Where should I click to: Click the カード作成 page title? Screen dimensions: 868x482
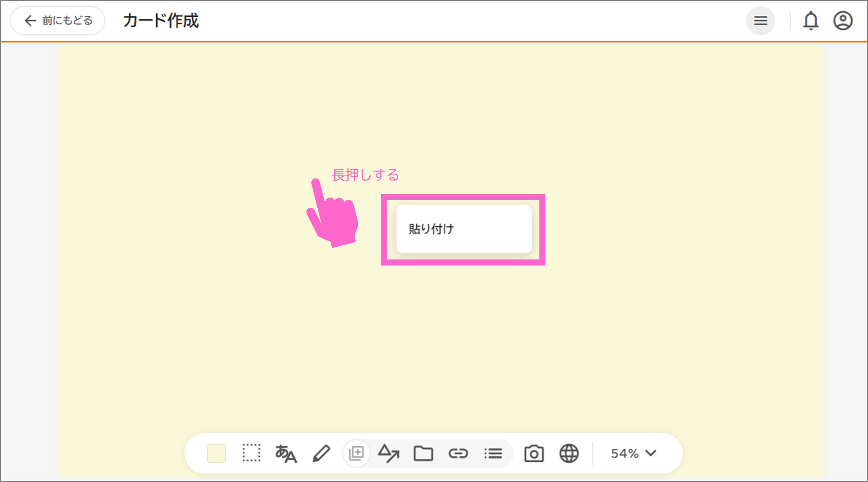coord(161,21)
